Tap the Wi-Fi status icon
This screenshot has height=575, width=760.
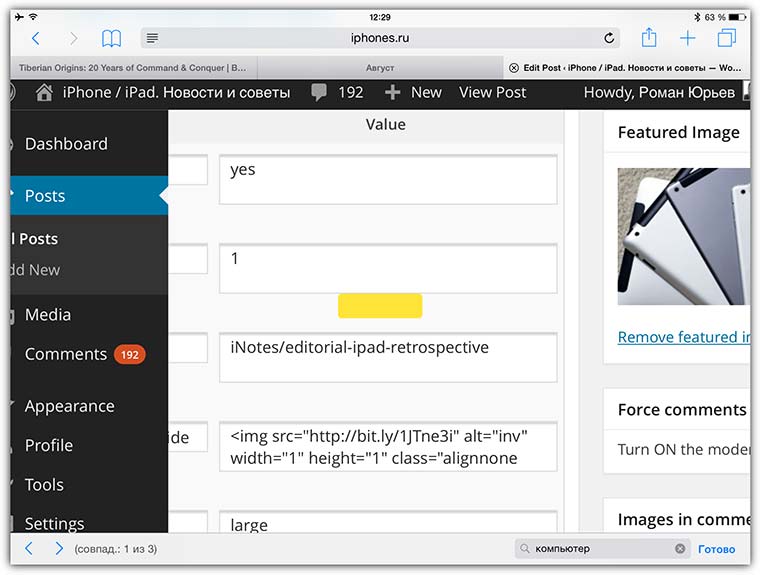(33, 17)
